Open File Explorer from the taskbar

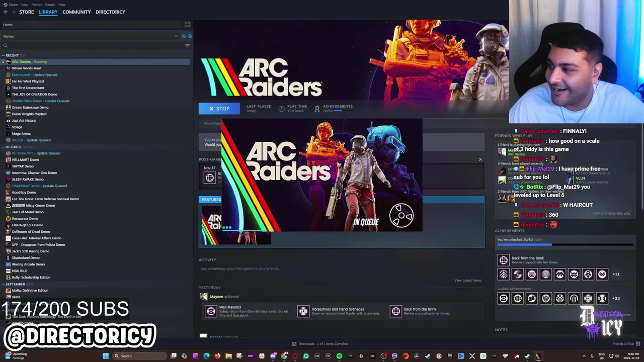pos(228,356)
